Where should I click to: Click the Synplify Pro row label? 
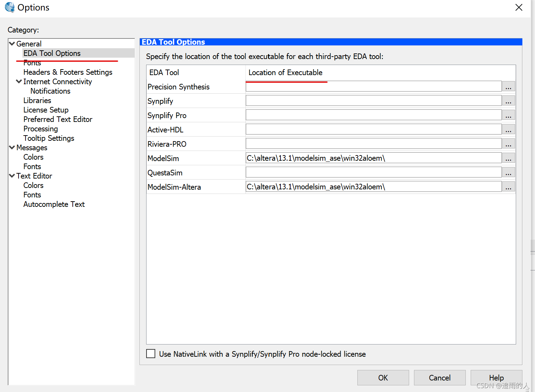click(167, 115)
